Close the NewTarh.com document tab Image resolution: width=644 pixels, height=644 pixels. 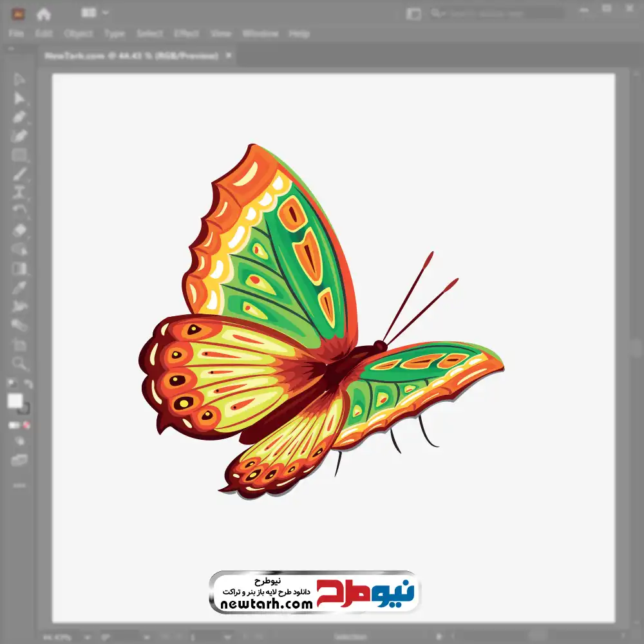[229, 56]
